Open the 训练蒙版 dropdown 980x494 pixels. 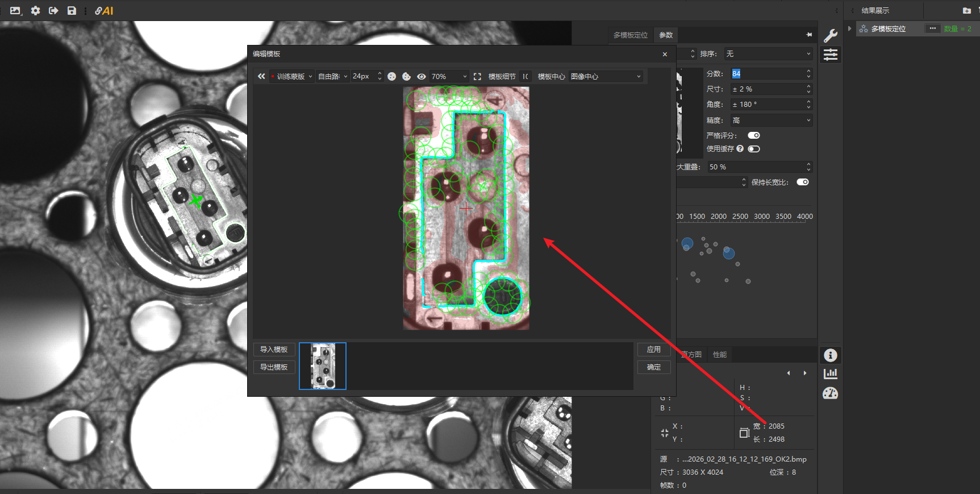pos(292,77)
